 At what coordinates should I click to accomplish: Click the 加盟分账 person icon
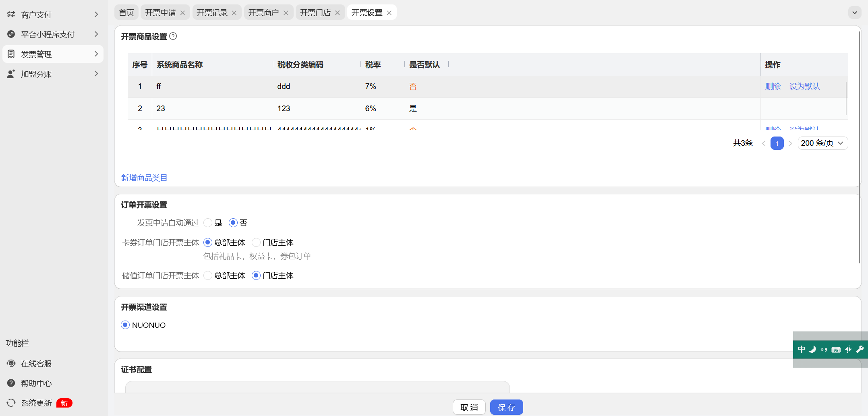(x=11, y=74)
